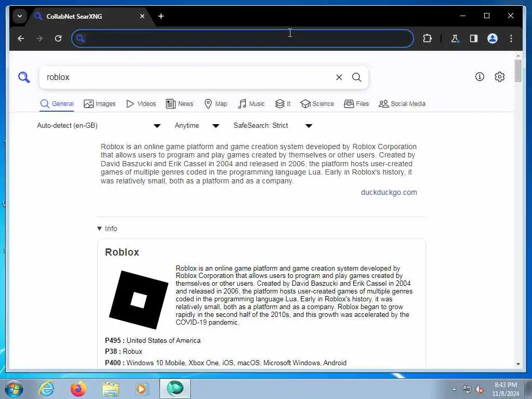Switch to the Videos tab
The height and width of the screenshot is (399, 532).
pos(141,104)
